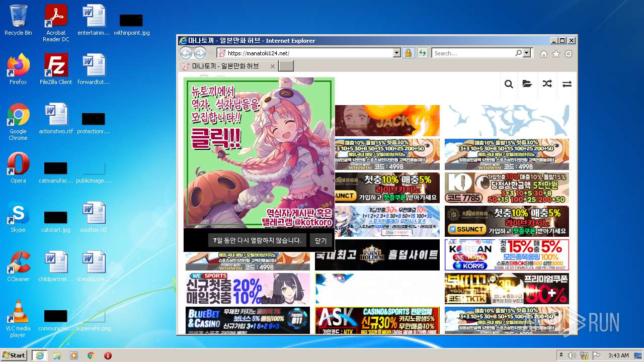
Task: Open Opera from the taskbar
Action: 108,355
